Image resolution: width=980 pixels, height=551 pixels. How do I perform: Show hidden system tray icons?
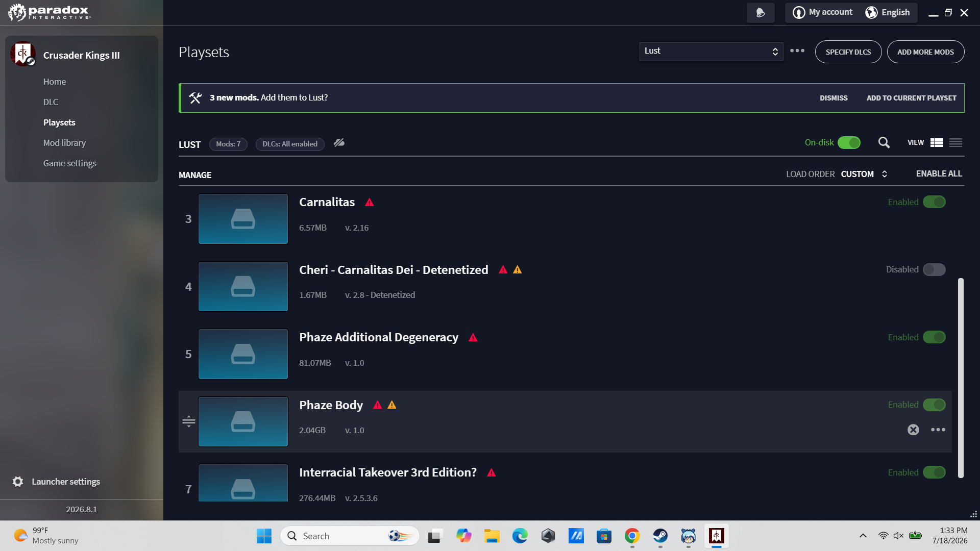[x=863, y=536]
